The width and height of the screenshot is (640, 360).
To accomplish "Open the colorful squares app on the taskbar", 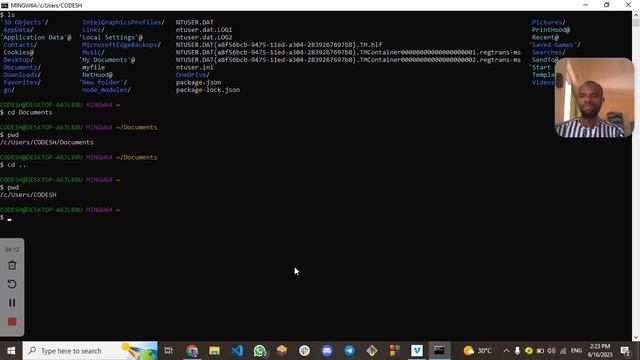I will point(394,351).
